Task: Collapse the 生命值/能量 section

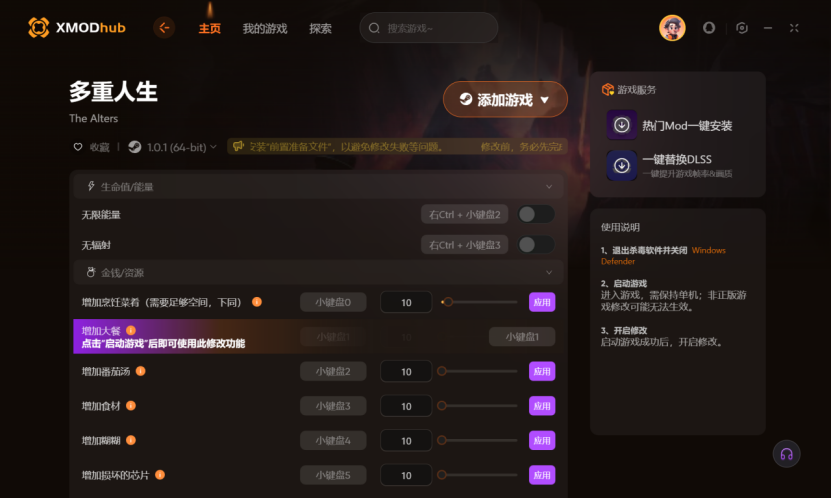Action: point(549,186)
